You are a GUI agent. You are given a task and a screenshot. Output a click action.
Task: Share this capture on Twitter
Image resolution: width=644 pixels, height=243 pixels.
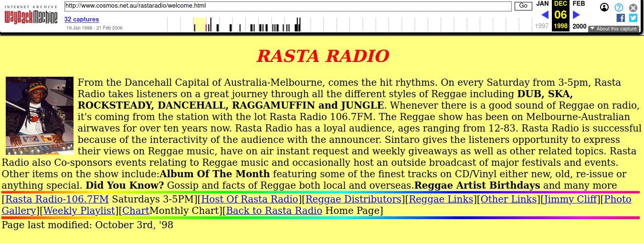[633, 18]
